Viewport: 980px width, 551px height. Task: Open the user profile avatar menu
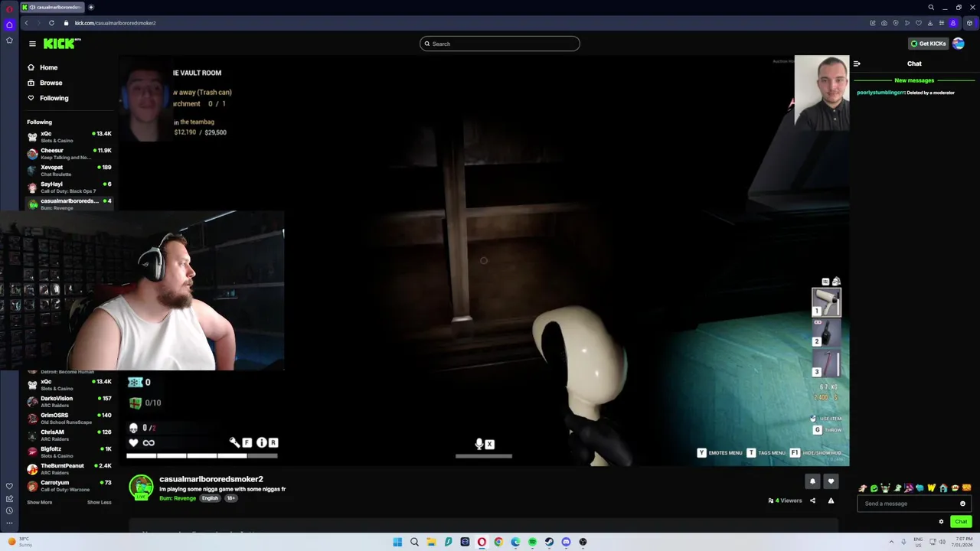959,44
